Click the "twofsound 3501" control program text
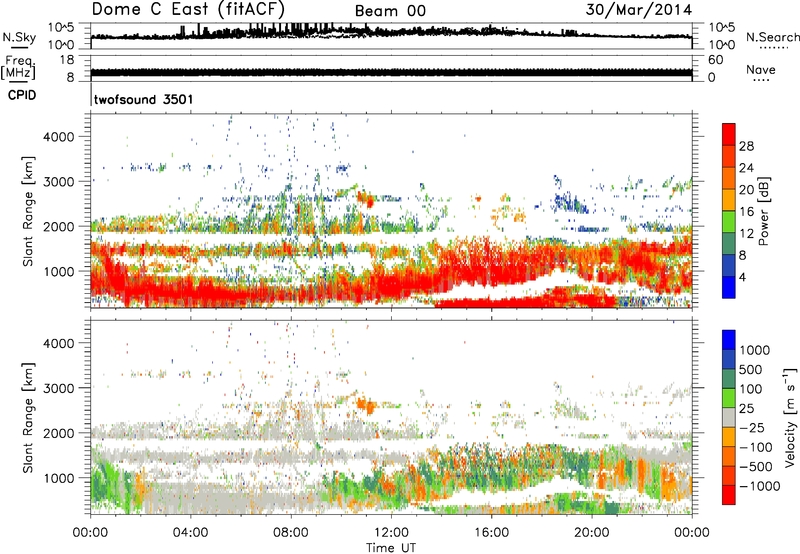The image size is (800, 554). (x=143, y=99)
